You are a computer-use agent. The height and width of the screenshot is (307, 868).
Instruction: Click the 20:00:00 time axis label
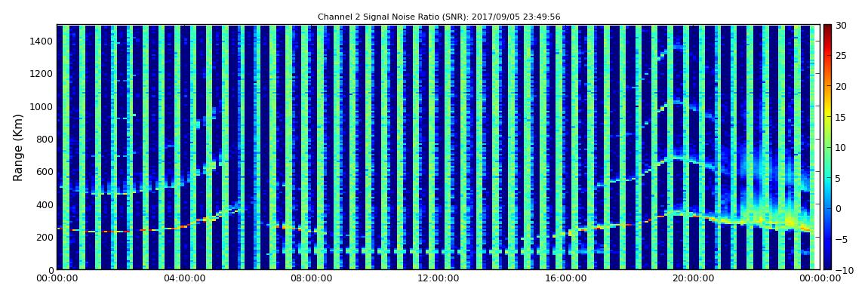point(692,279)
